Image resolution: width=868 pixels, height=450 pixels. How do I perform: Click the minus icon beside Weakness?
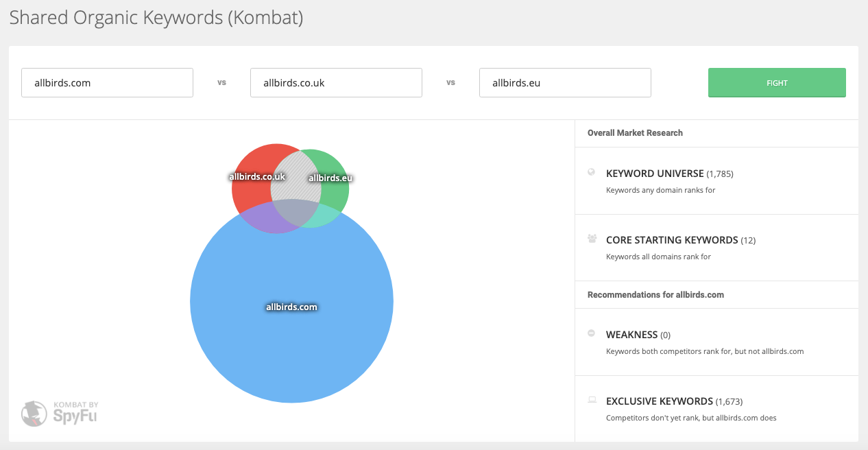point(592,333)
